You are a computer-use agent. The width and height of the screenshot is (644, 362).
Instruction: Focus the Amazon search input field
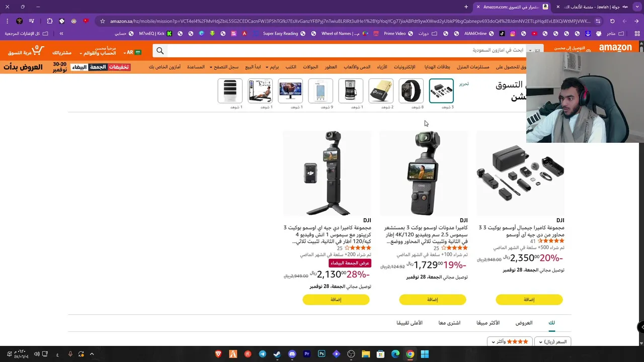pos(347,51)
